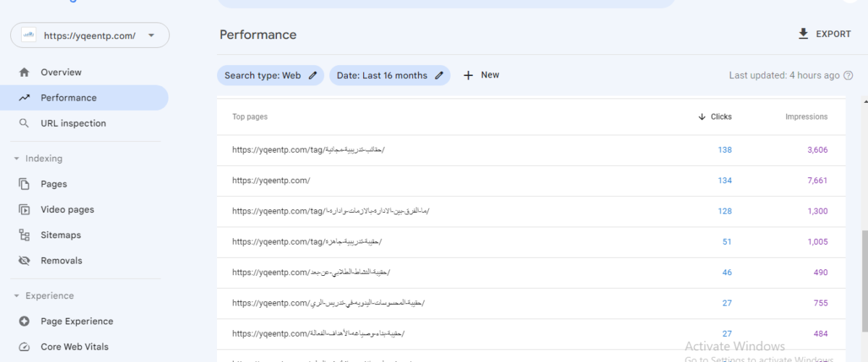This screenshot has height=362, width=868.
Task: Click the URL inspection magnifier icon
Action: point(25,123)
